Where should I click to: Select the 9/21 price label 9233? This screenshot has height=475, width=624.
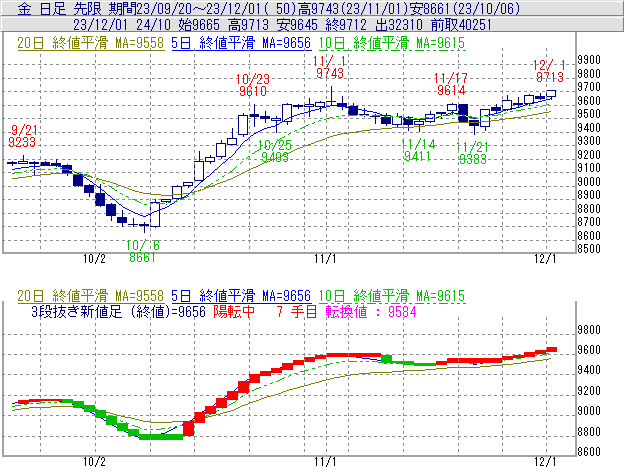(24, 142)
